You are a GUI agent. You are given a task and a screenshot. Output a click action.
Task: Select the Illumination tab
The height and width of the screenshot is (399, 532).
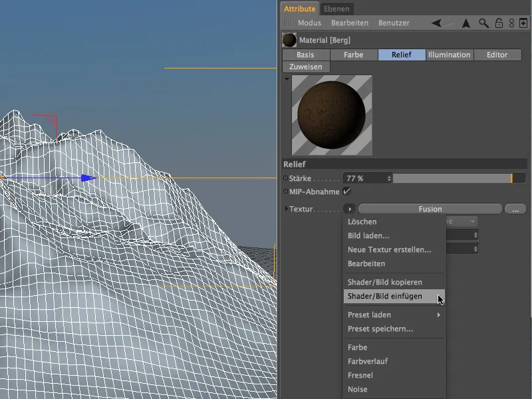pyautogui.click(x=450, y=55)
